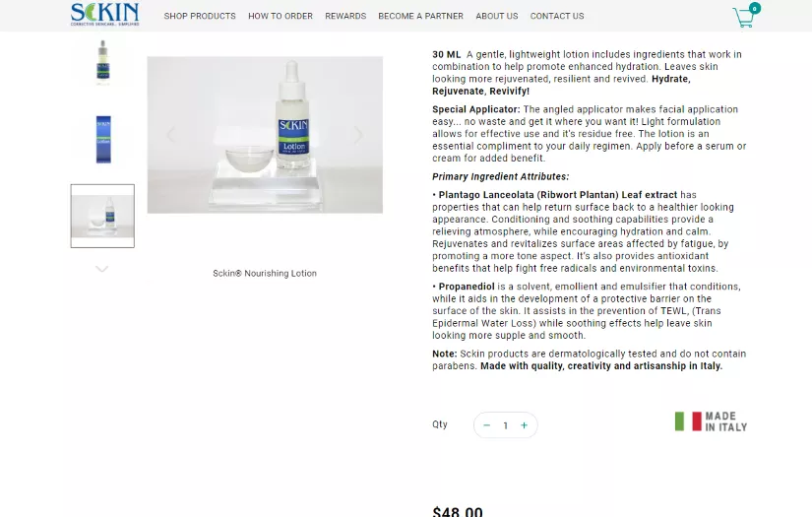Increase quantity with the plus icon
This screenshot has height=517, width=812.
(x=524, y=425)
